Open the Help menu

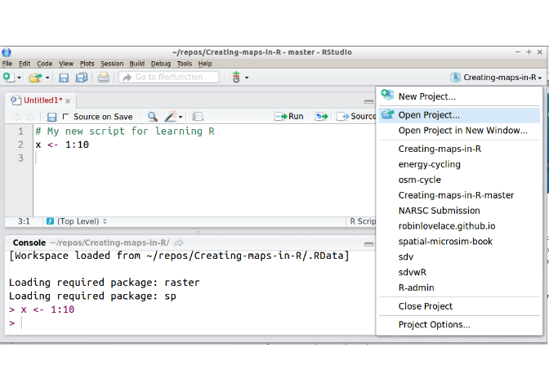205,64
